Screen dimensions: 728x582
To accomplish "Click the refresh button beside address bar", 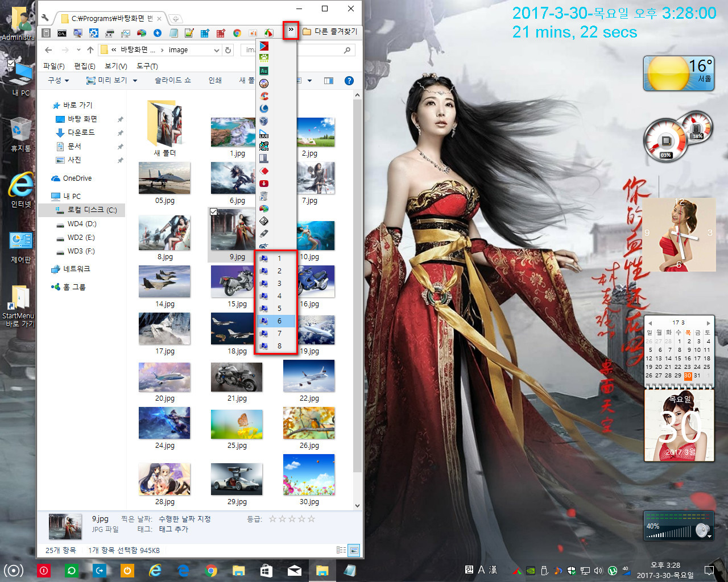I will pos(228,50).
